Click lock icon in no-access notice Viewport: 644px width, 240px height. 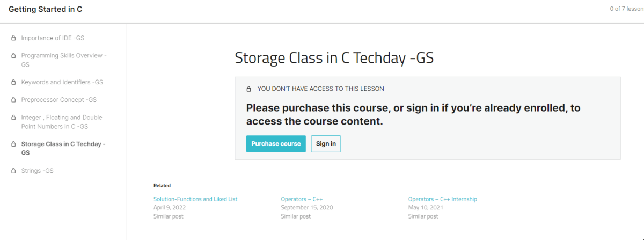[x=248, y=89]
